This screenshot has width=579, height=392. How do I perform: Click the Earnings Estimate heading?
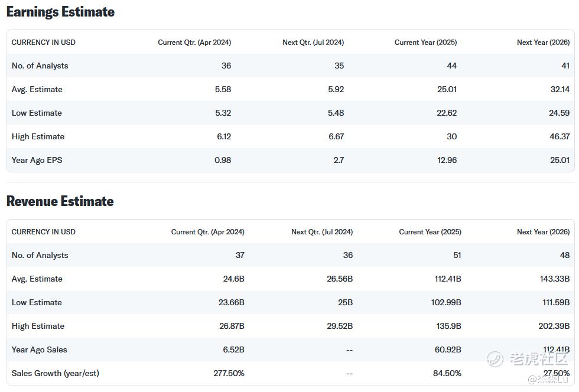[x=60, y=12]
